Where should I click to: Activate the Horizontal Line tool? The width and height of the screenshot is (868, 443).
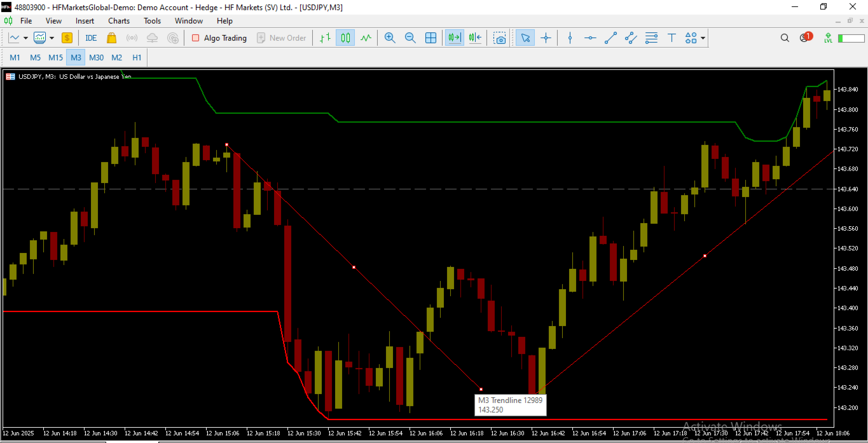point(590,37)
